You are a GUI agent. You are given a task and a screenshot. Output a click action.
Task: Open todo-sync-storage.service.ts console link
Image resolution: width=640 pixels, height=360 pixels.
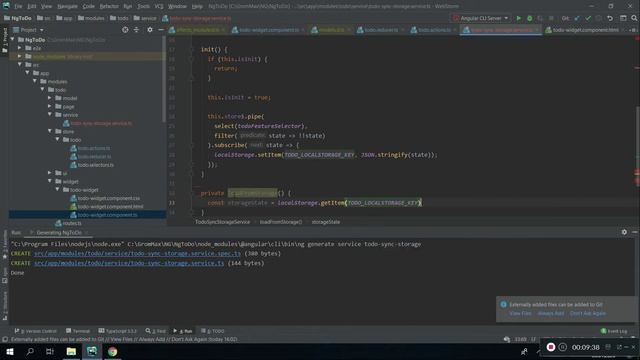[129, 263]
